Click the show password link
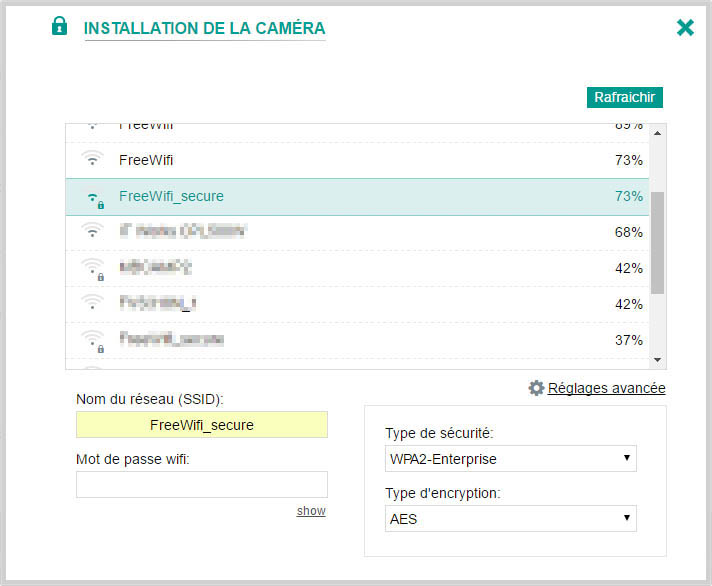712x586 pixels. (311, 511)
